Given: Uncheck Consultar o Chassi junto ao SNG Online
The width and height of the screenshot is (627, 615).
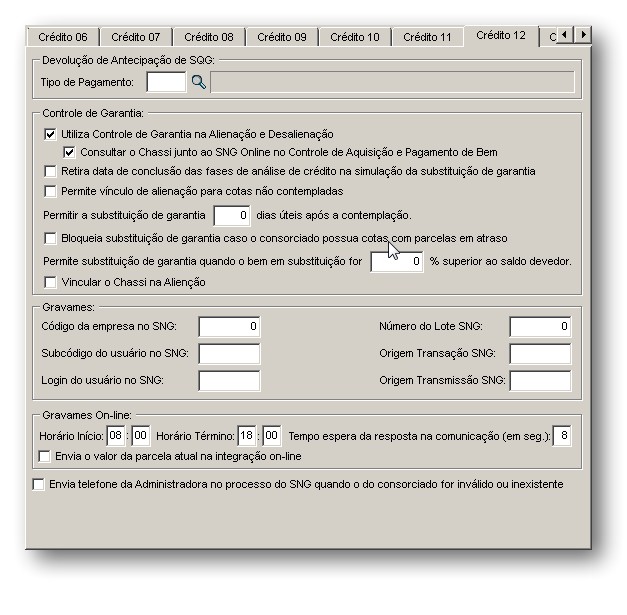Looking at the screenshot, I should coord(69,152).
